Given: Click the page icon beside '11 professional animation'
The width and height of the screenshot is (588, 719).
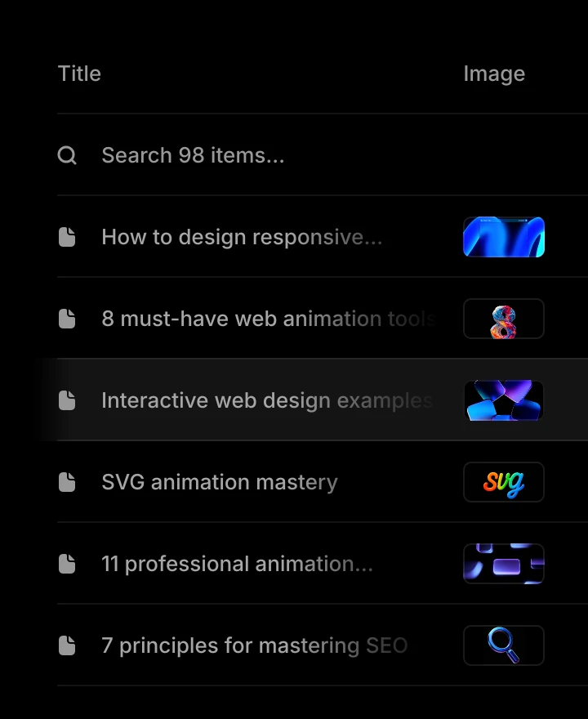Looking at the screenshot, I should (x=67, y=564).
